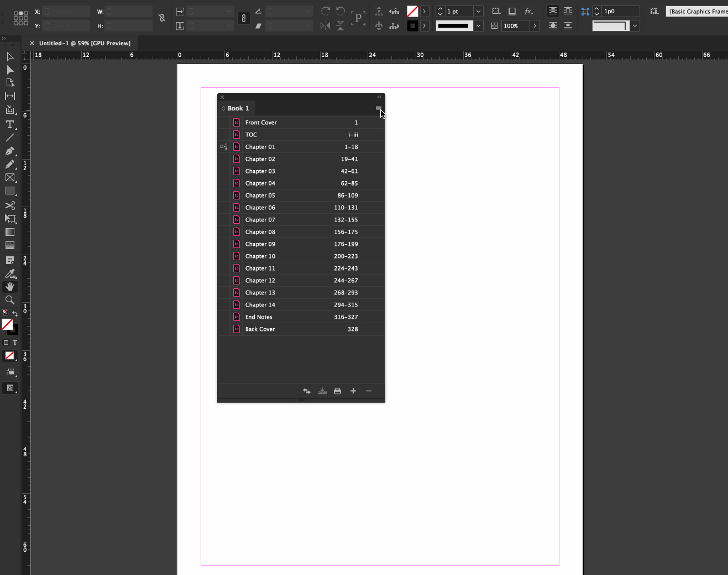The width and height of the screenshot is (728, 575).
Task: Save the book from panel footer
Action: (322, 391)
